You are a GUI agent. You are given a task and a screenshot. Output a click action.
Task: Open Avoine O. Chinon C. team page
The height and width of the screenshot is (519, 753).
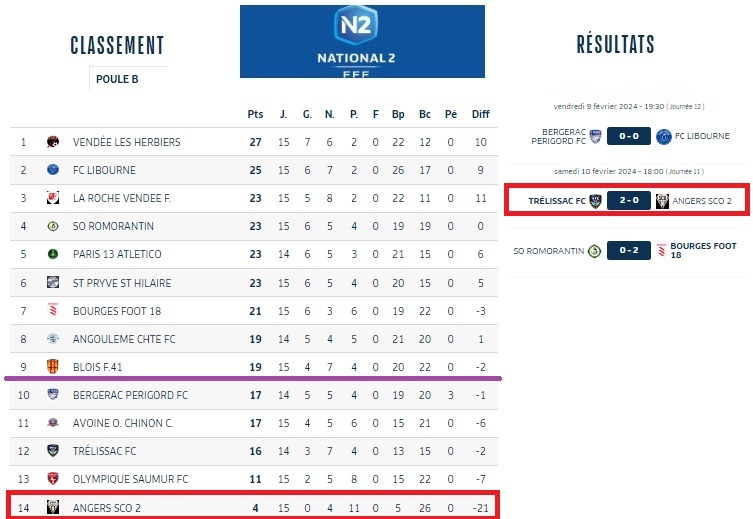point(123,423)
